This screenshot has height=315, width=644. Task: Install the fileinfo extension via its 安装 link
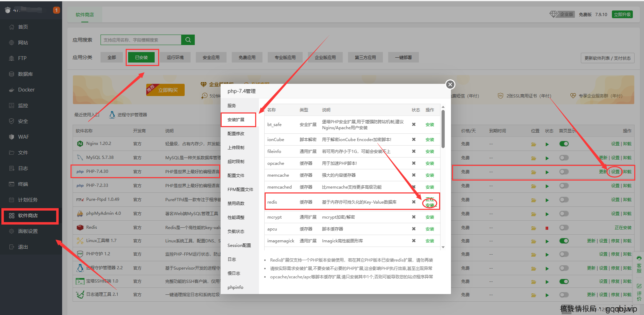click(430, 151)
